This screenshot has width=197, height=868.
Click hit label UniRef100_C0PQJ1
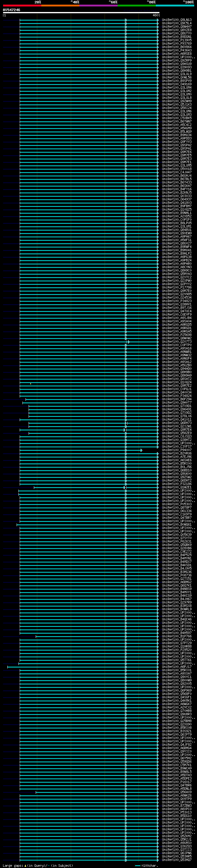tap(177, 389)
